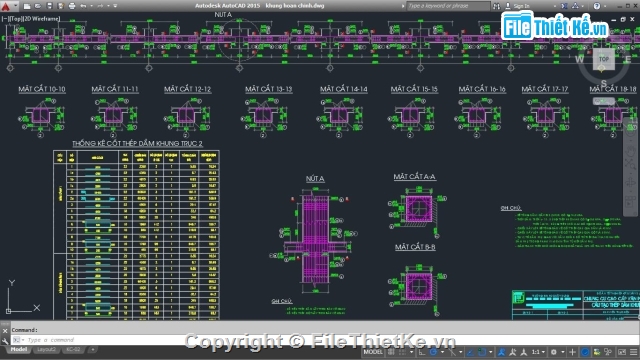Expand the 1:1 annotation scale dropdown
Image resolution: width=640 pixels, height=360 pixels.
[x=538, y=352]
